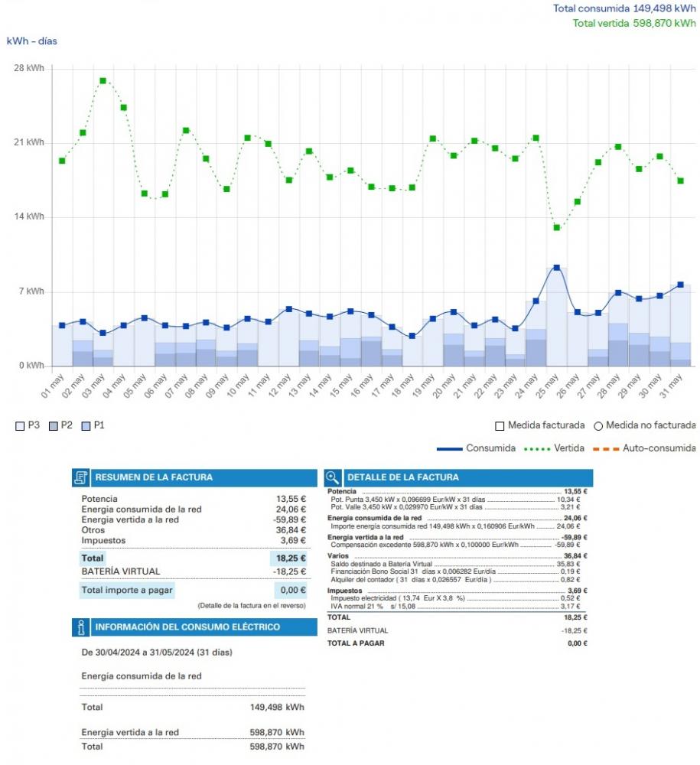This screenshot has height=765, width=700.
Task: Click the Impuestos label in the summary
Action: pyautogui.click(x=103, y=541)
